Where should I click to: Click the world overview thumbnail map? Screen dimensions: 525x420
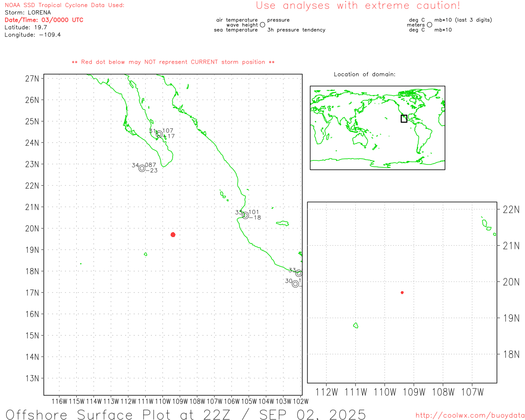[x=377, y=128]
